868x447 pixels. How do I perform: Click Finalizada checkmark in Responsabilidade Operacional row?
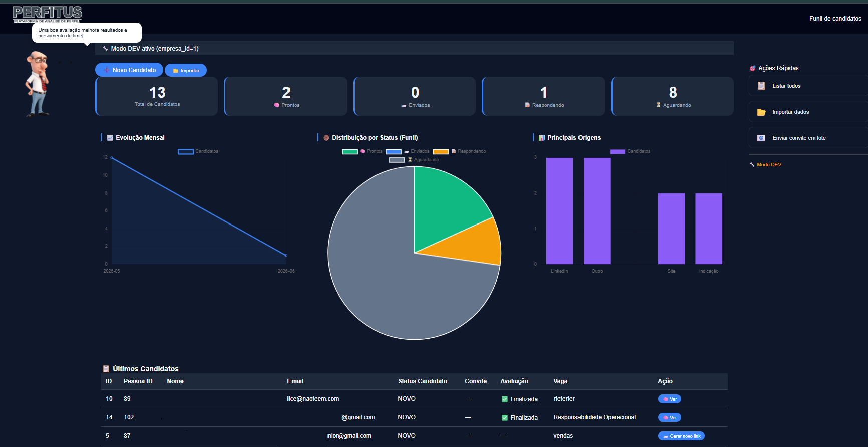coord(505,418)
